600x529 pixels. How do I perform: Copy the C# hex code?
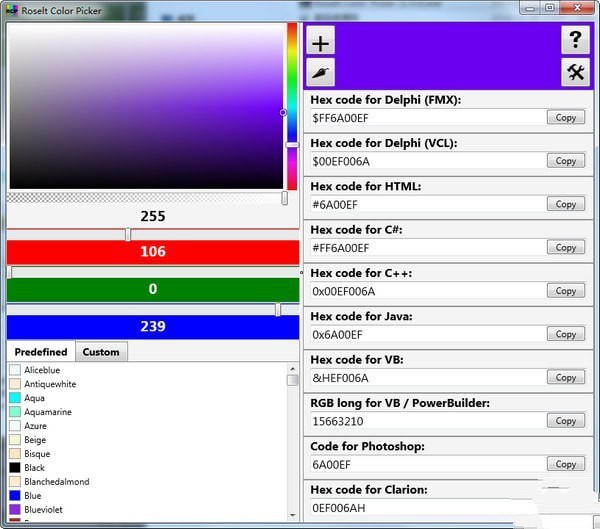click(x=566, y=247)
